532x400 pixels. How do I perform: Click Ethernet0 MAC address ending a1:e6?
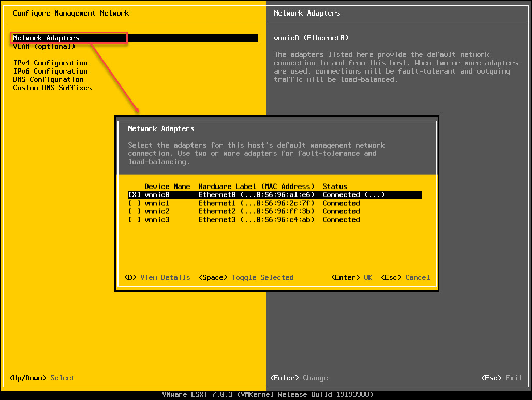point(256,195)
